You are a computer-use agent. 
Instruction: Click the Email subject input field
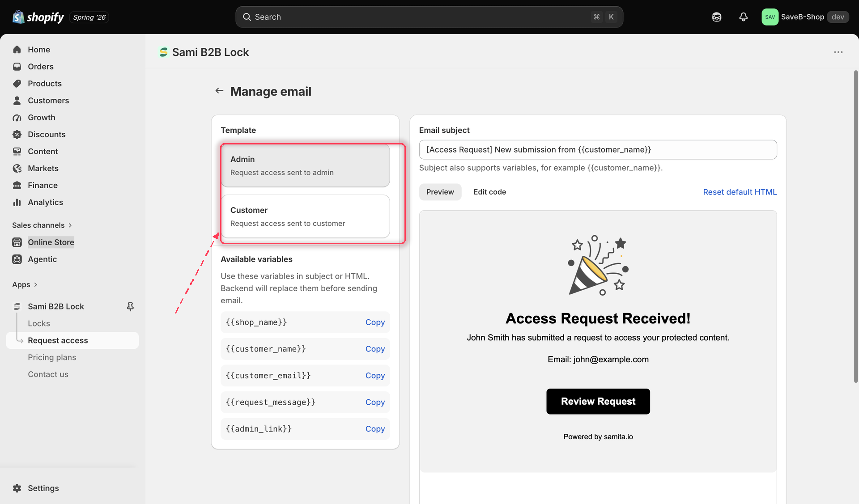(598, 149)
